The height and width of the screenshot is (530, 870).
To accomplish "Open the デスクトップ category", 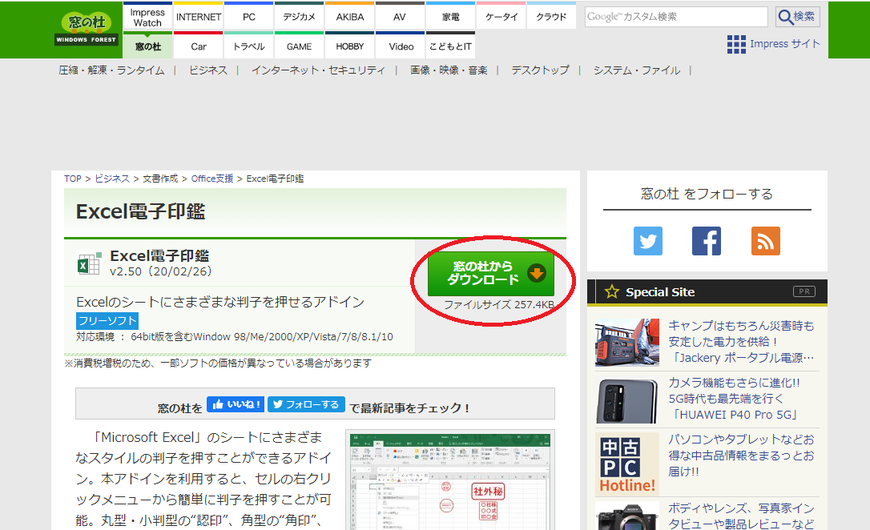I will click(x=540, y=70).
